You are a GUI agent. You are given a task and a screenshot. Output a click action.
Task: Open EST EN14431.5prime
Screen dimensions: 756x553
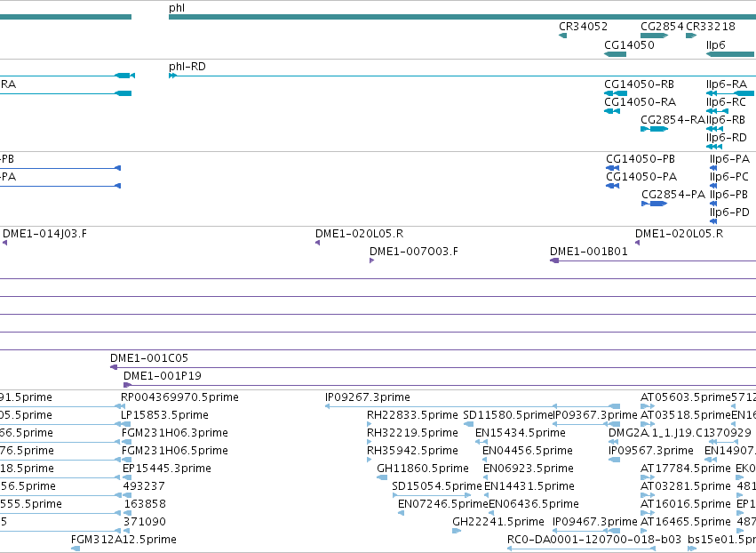[529, 486]
